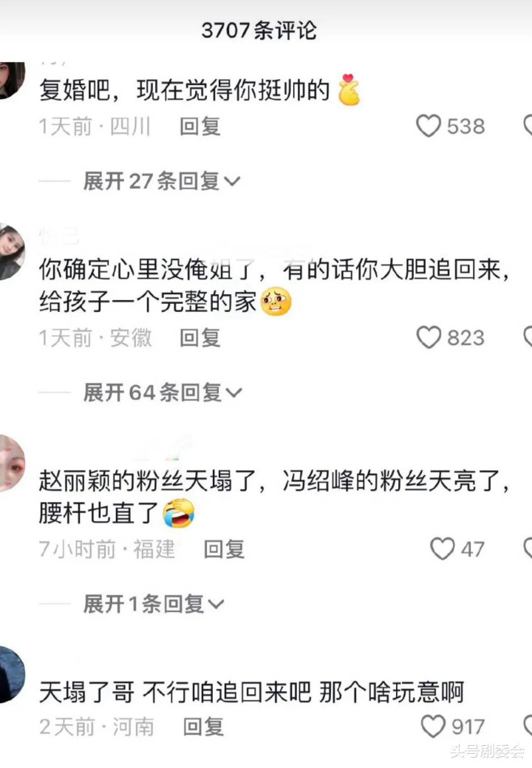Open the Fujian commenter's profile avatar
The image size is (532, 768).
11,463
